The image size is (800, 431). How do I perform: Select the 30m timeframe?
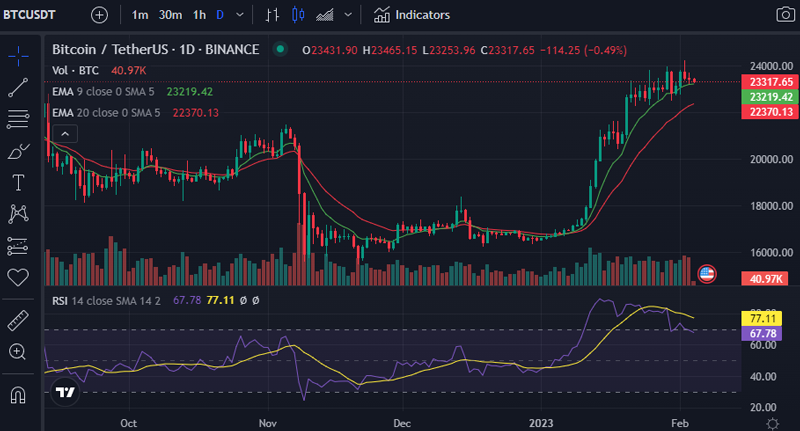[170, 15]
